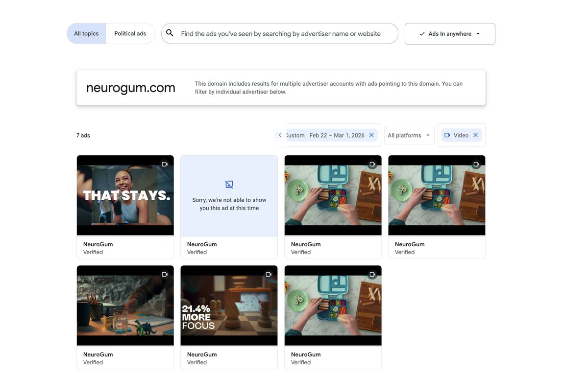Image resolution: width=588 pixels, height=377 pixels.
Task: Click the video icon on the bottom-row lunchbox ad
Action: [372, 274]
